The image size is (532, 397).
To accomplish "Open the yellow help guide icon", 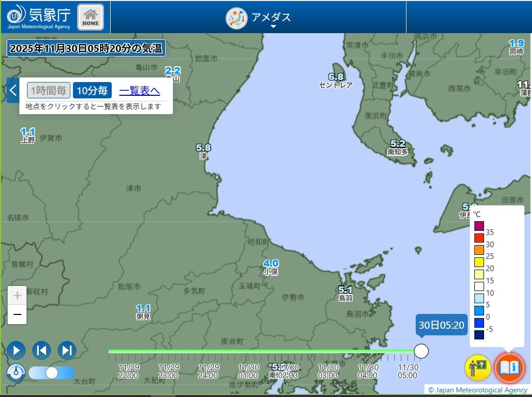I will click(x=477, y=367).
